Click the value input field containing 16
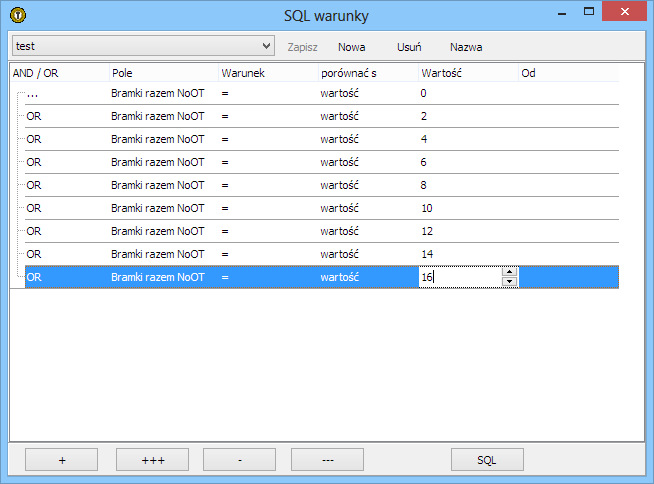 click(460, 277)
